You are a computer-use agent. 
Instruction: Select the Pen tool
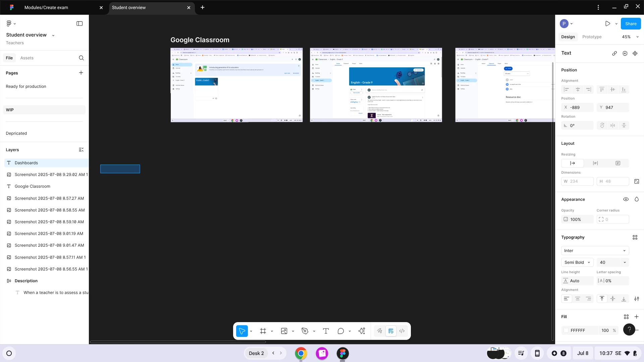[305, 331]
